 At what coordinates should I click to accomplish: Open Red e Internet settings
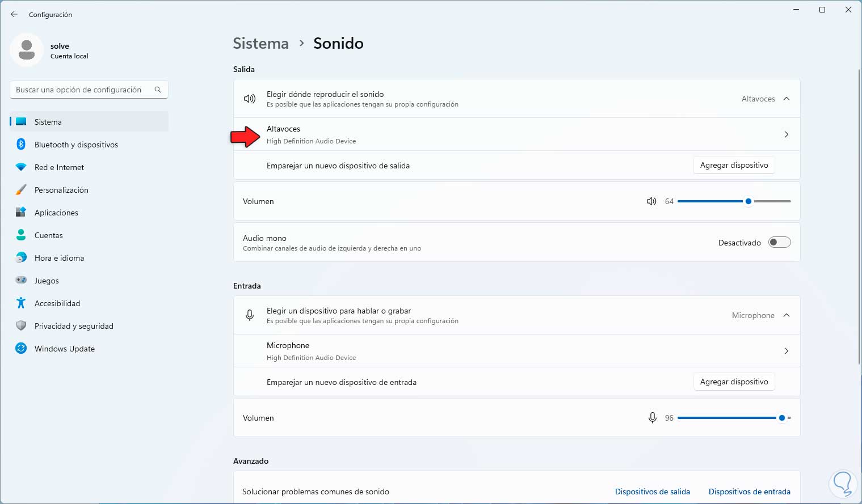click(x=59, y=167)
